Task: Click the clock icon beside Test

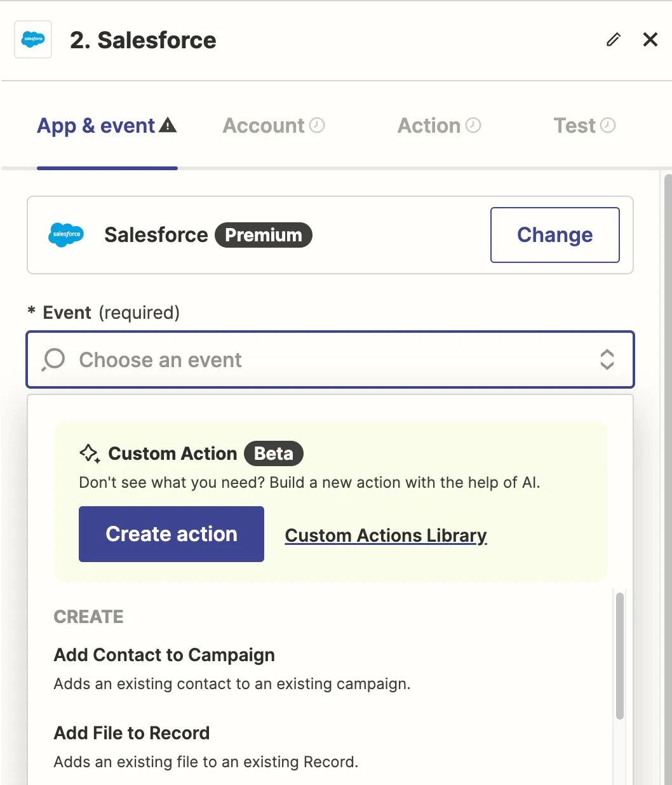Action: (608, 125)
